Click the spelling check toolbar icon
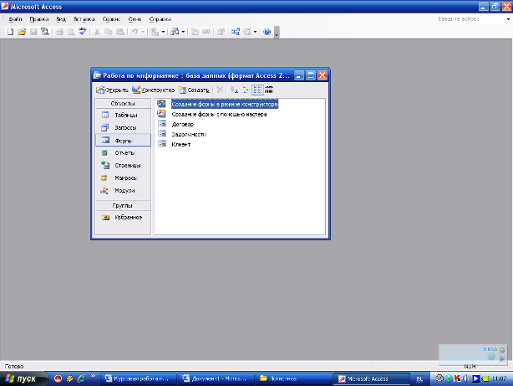513x386 pixels. (83, 32)
